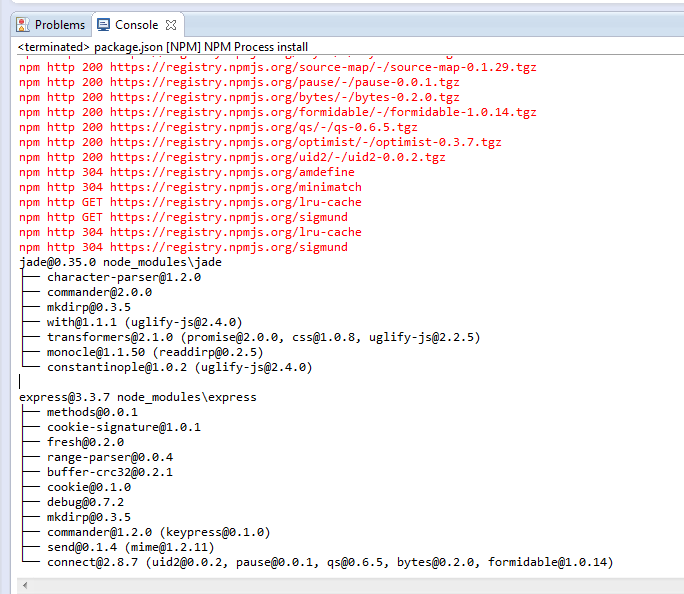Click the mkdirp@0.3.5 entry under express
The image size is (684, 594).
[x=89, y=517]
